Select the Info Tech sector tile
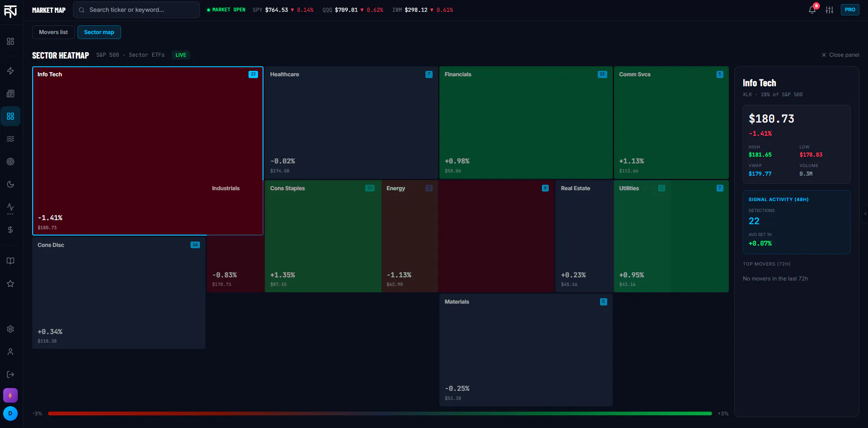868x428 pixels. 147,151
